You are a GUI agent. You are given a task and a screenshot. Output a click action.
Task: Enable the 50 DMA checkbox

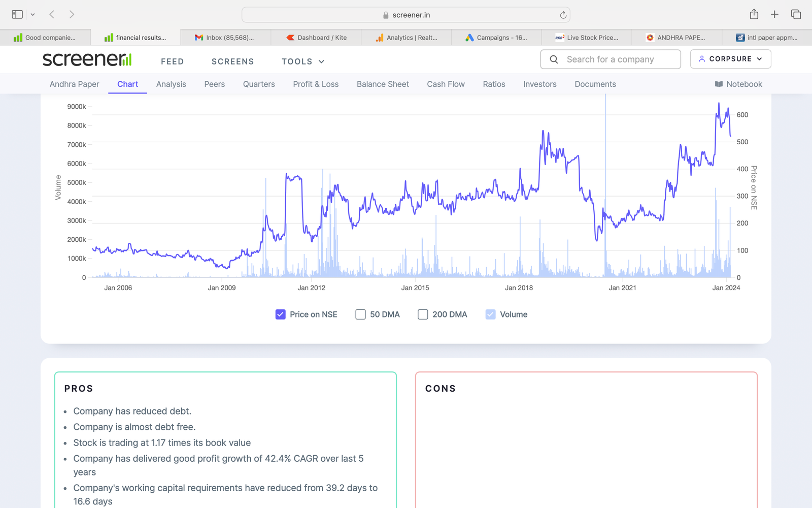click(361, 314)
